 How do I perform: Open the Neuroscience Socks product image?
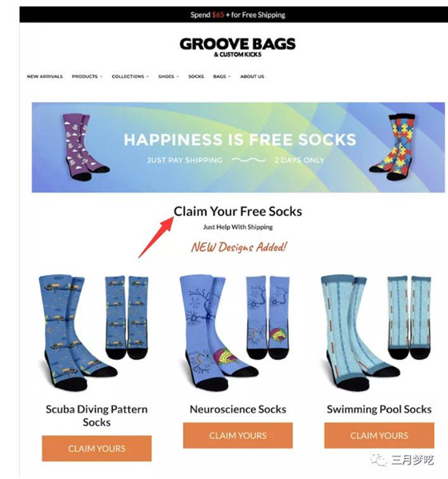pyautogui.click(x=236, y=333)
